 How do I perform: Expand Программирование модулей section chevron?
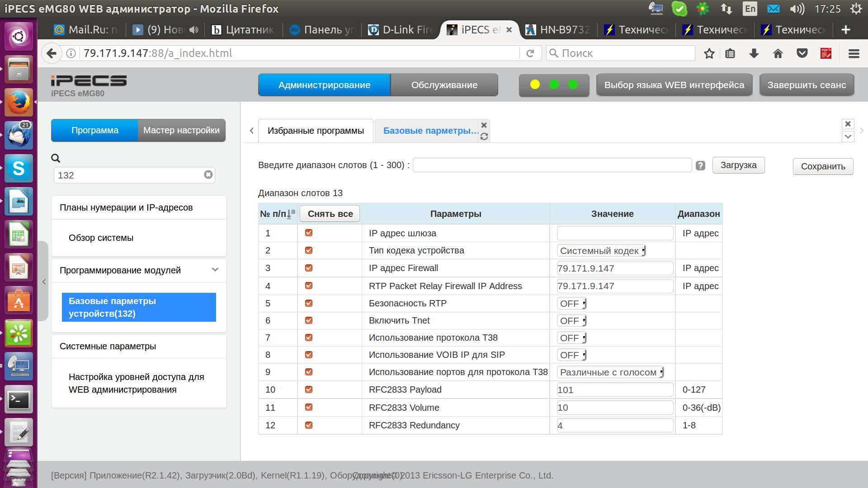click(x=215, y=270)
